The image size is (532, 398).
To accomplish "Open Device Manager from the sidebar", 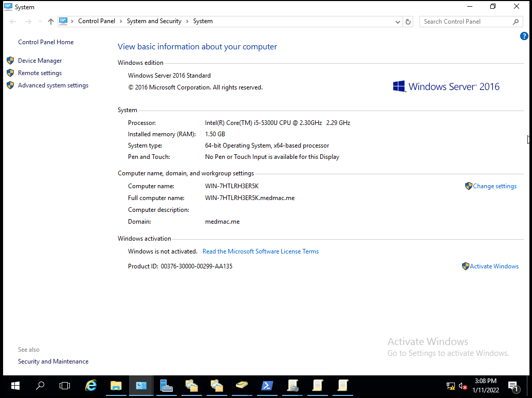I will 40,61.
